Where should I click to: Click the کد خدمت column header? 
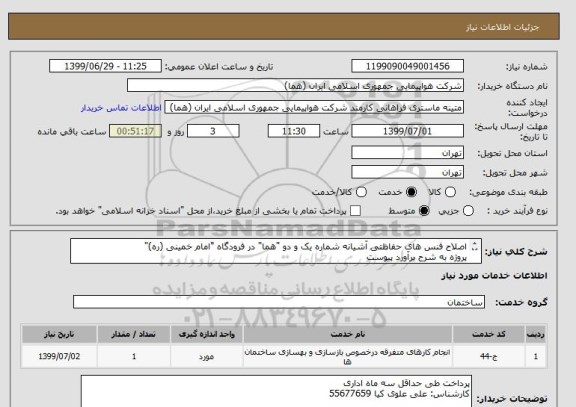click(489, 334)
